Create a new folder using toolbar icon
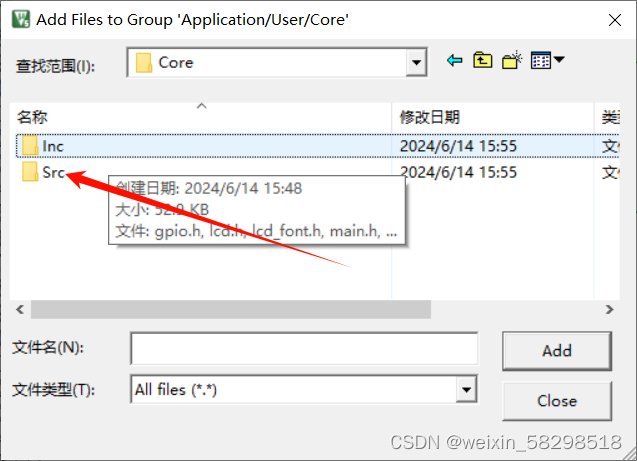637x461 pixels. [x=513, y=62]
